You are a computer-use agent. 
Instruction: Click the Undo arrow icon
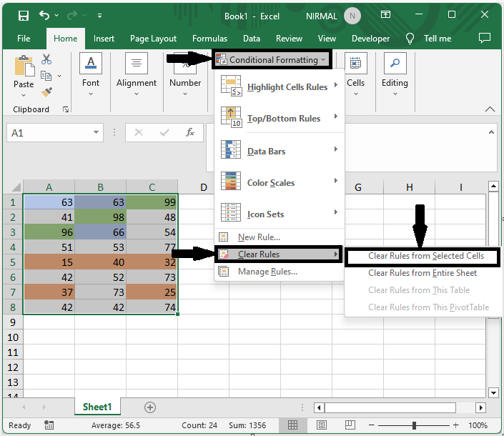pos(44,15)
